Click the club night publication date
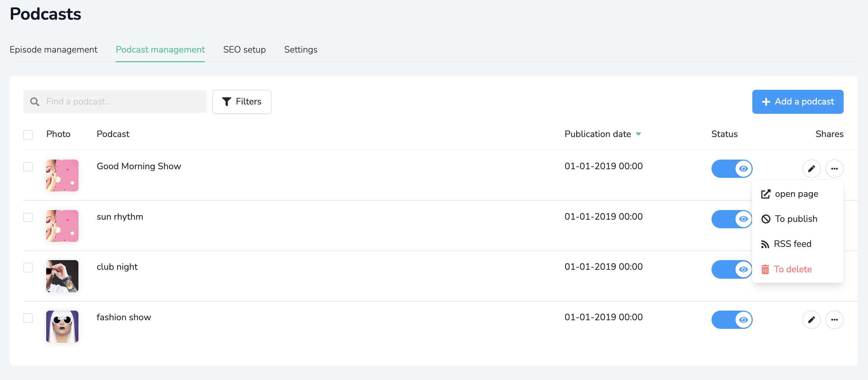Screen dimensions: 868x380 pos(604,267)
